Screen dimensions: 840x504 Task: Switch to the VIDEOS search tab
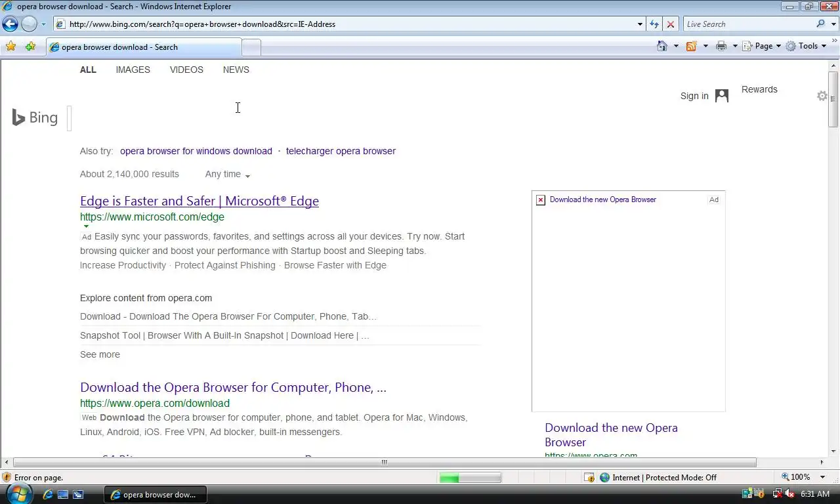186,70
